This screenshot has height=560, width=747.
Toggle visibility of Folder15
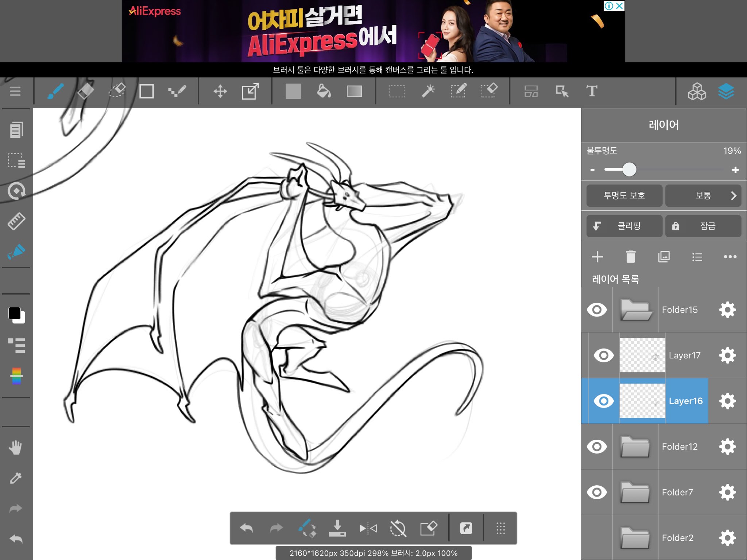click(x=597, y=310)
